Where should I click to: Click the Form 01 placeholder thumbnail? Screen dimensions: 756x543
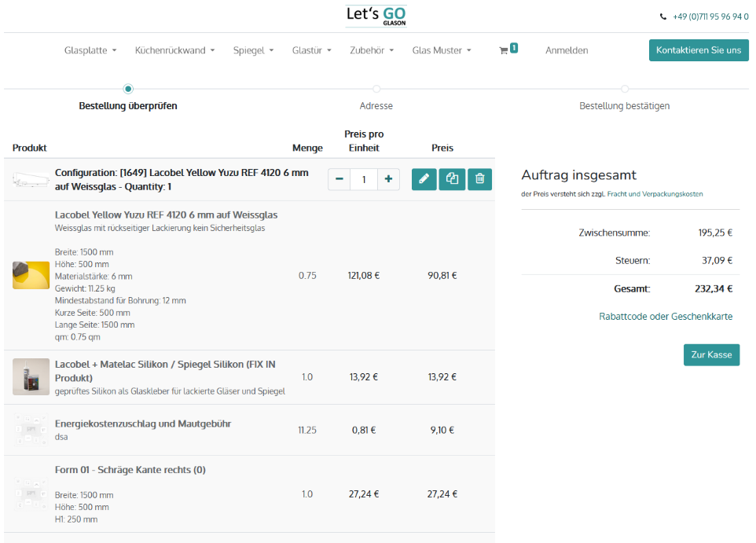31,493
